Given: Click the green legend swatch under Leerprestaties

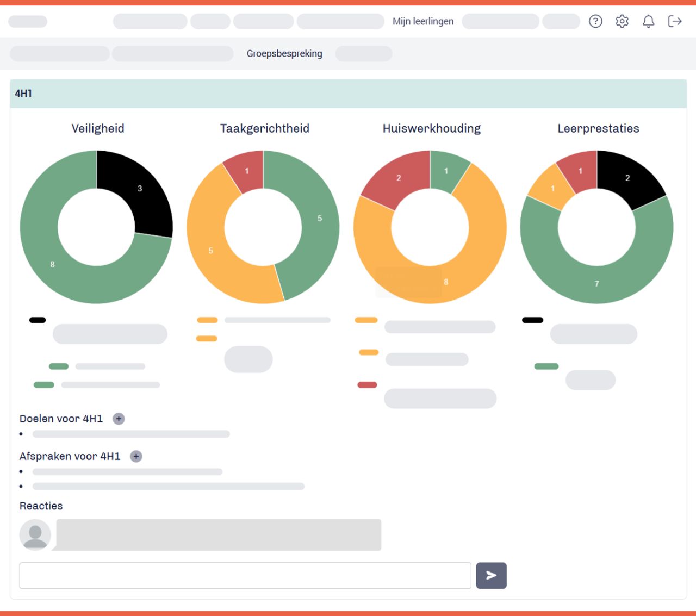Looking at the screenshot, I should (x=546, y=366).
